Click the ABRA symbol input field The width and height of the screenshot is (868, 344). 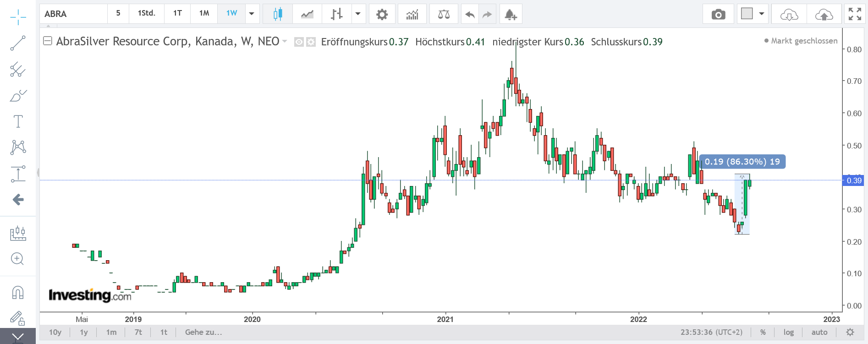(74, 14)
